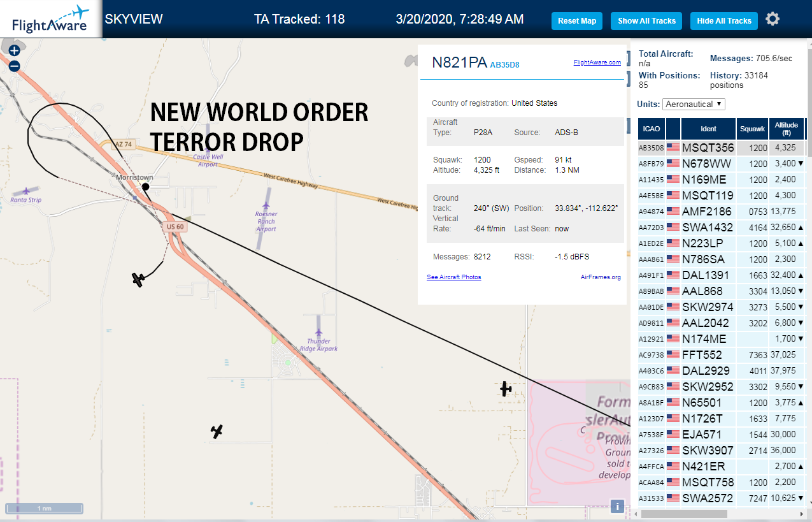Screen dimensions: 812x522
Task: Sort by ICAO column header
Action: coord(652,129)
